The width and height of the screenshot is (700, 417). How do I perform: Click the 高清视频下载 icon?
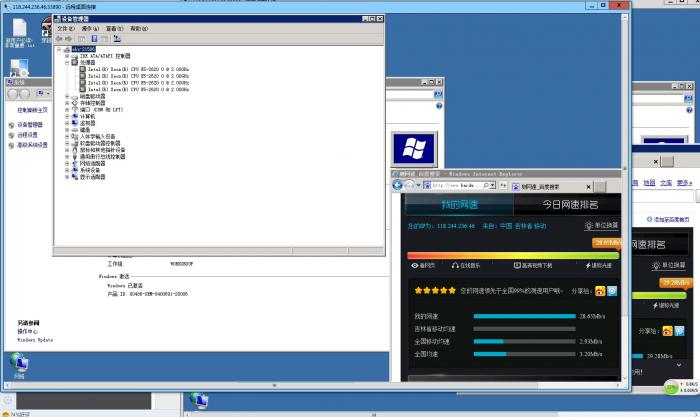[x=517, y=265]
